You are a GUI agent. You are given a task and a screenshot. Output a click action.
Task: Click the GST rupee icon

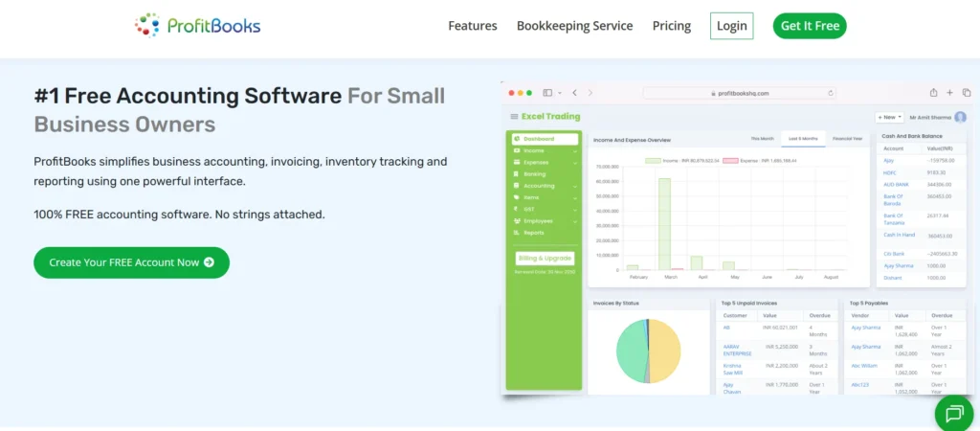coord(516,209)
